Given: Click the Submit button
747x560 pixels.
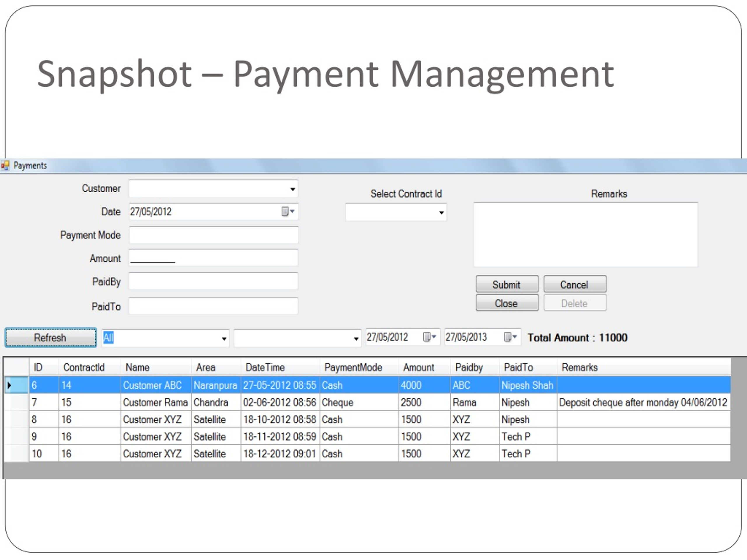Looking at the screenshot, I should tap(507, 284).
